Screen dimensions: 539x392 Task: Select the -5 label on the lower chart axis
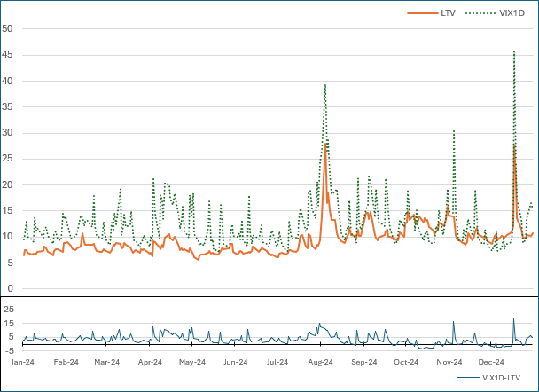[x=8, y=350]
